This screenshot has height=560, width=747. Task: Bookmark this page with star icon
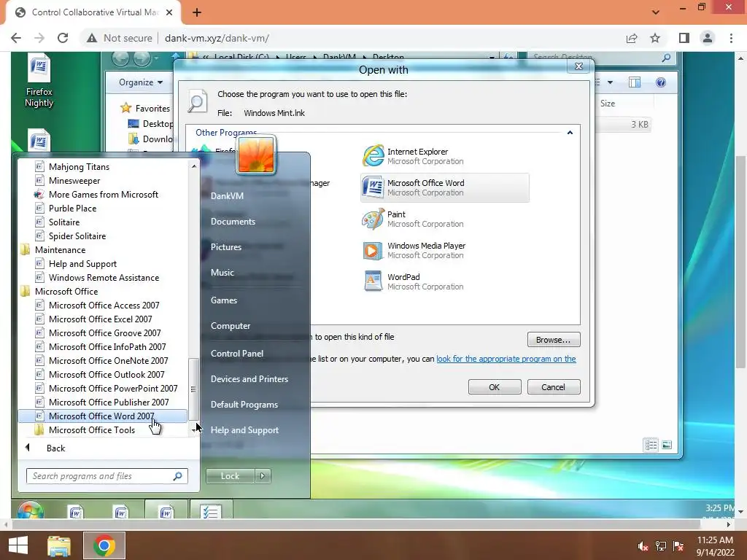pos(655,38)
